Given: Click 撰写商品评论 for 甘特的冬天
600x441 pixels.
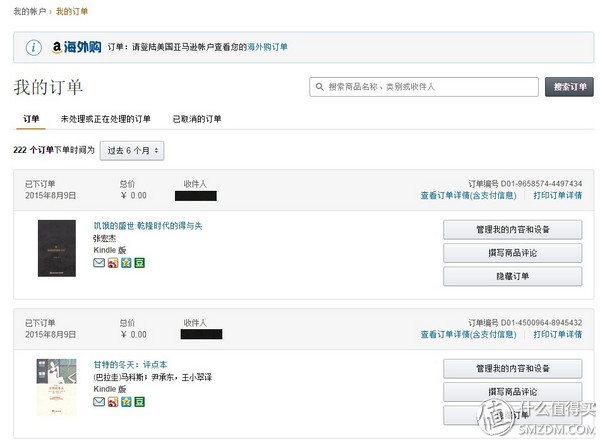Looking at the screenshot, I should (513, 392).
